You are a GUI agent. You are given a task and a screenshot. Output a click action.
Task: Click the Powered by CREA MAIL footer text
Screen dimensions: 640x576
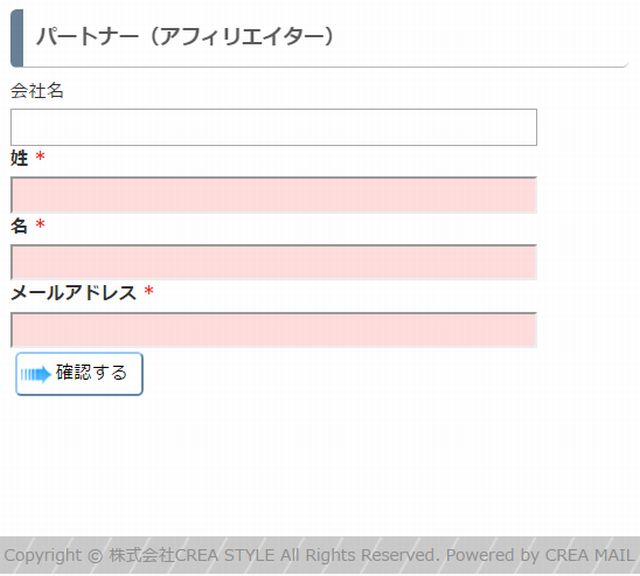(540, 555)
